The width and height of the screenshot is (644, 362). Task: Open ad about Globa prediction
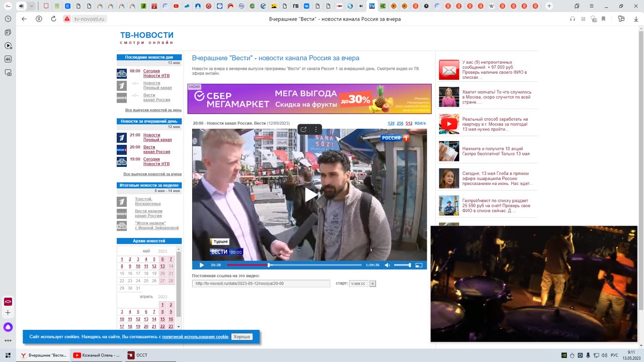click(x=488, y=178)
